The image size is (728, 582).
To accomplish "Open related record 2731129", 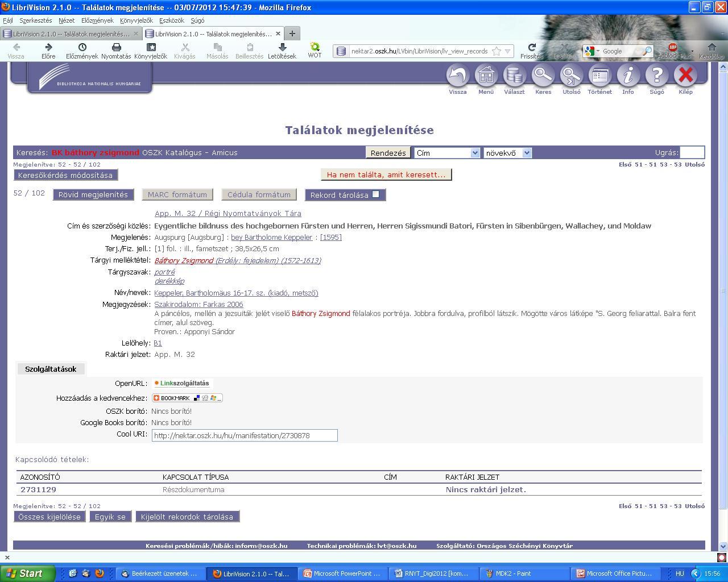I will point(38,489).
